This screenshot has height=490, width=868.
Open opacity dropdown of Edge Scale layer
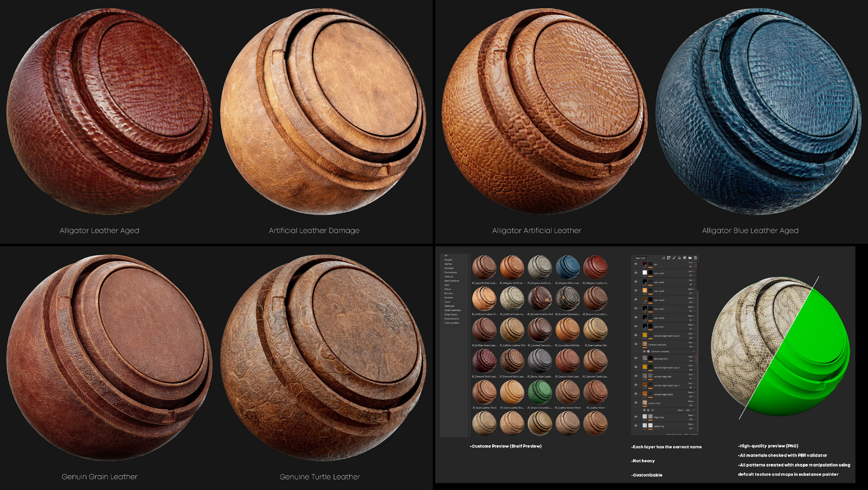point(691,420)
